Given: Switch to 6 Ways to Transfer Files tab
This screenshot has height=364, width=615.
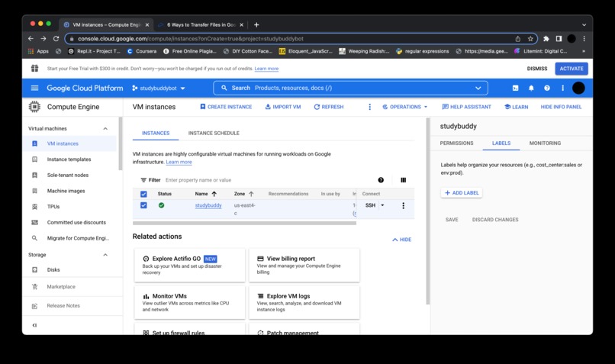Looking at the screenshot, I should pos(201,24).
